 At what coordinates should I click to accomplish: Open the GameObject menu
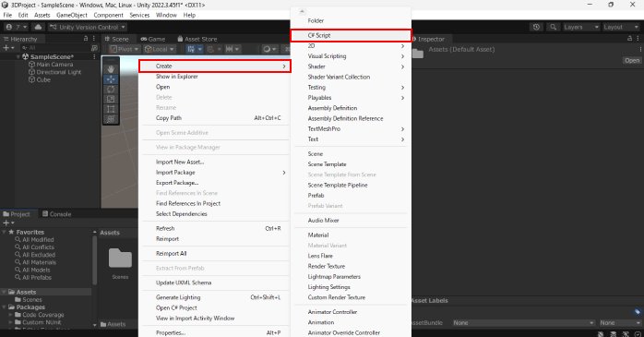(72, 15)
